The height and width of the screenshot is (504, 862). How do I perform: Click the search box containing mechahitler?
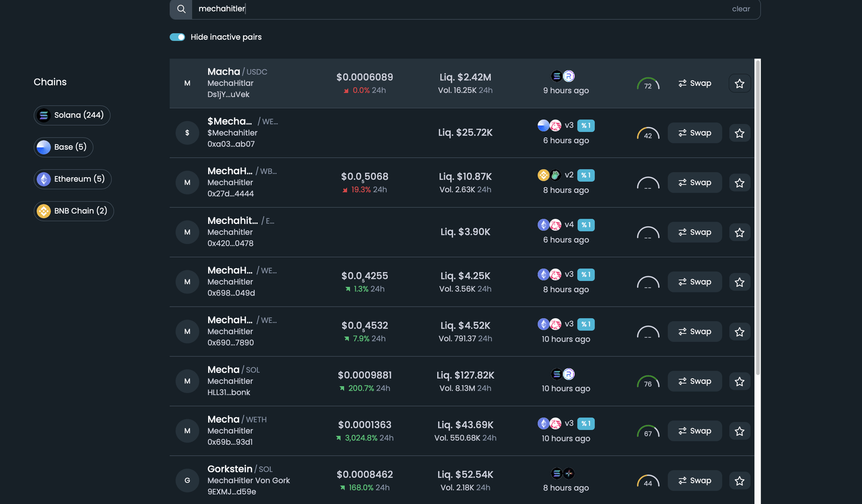[449, 9]
